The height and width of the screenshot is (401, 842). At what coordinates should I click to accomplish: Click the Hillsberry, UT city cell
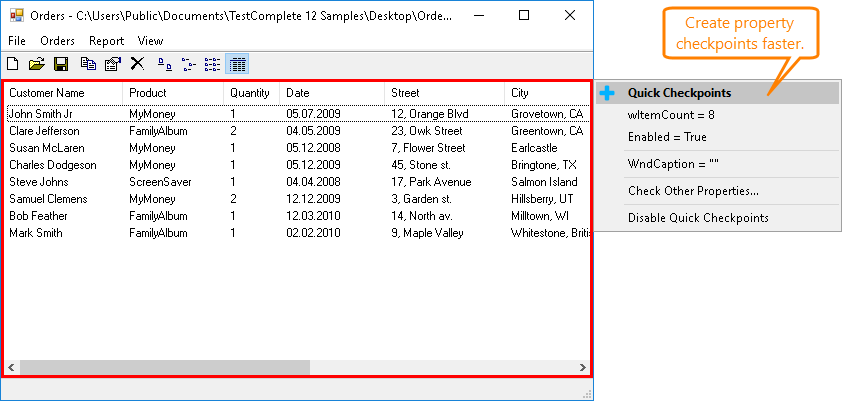coord(542,199)
